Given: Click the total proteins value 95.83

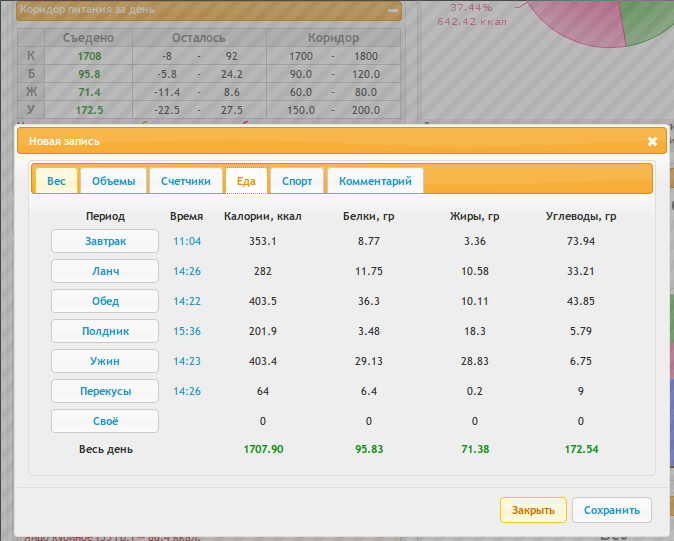Looking at the screenshot, I should [x=369, y=449].
